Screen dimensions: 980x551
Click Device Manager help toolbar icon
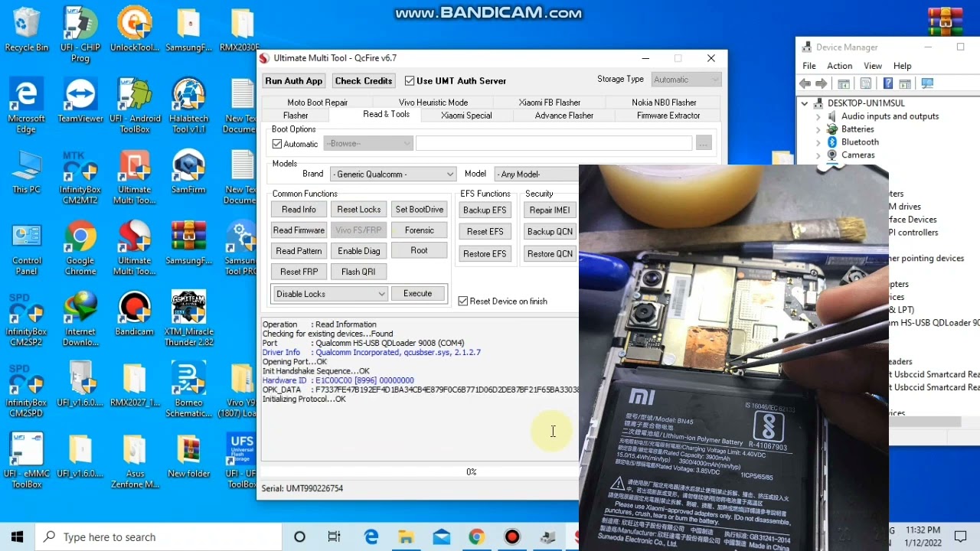(x=887, y=83)
